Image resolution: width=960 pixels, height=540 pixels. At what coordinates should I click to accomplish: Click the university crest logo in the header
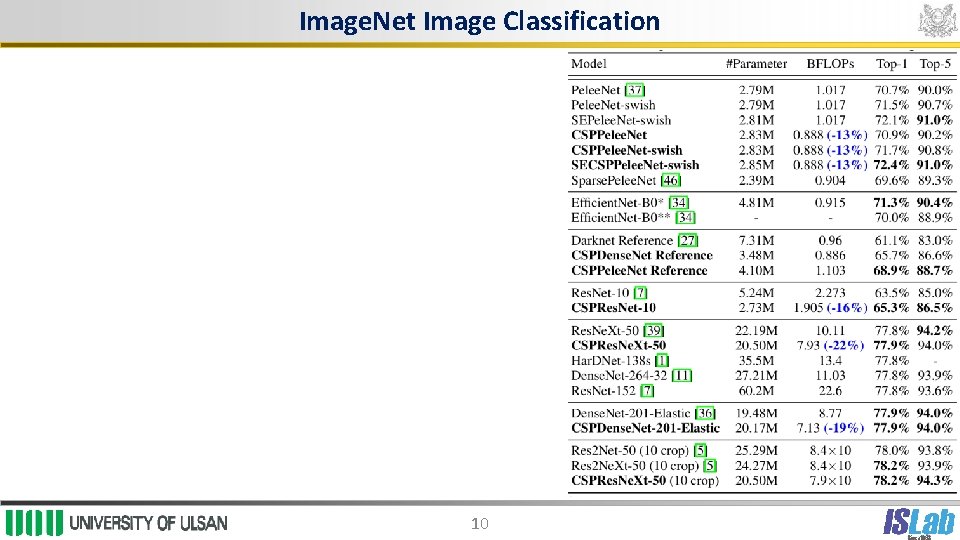pyautogui.click(x=937, y=21)
